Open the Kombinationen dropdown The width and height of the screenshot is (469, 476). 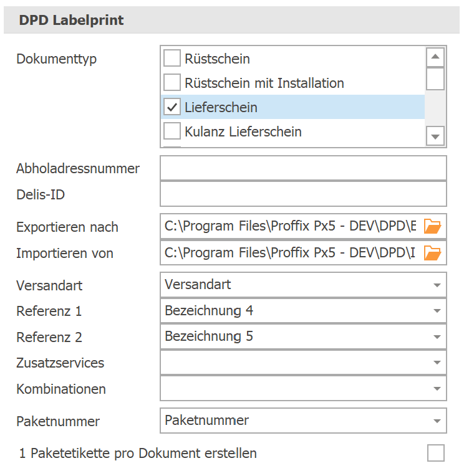click(437, 389)
